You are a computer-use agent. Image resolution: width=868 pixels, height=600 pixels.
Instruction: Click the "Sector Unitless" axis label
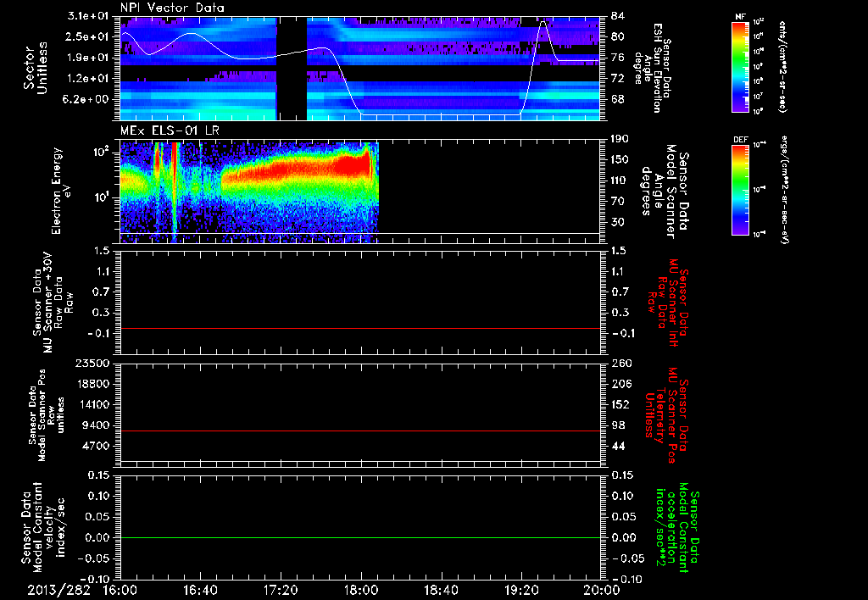36,68
